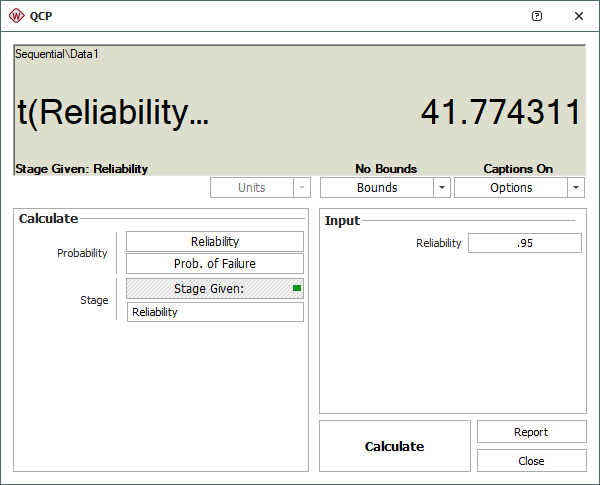
Task: Click the QCP app icon in title bar
Action: tap(16, 16)
